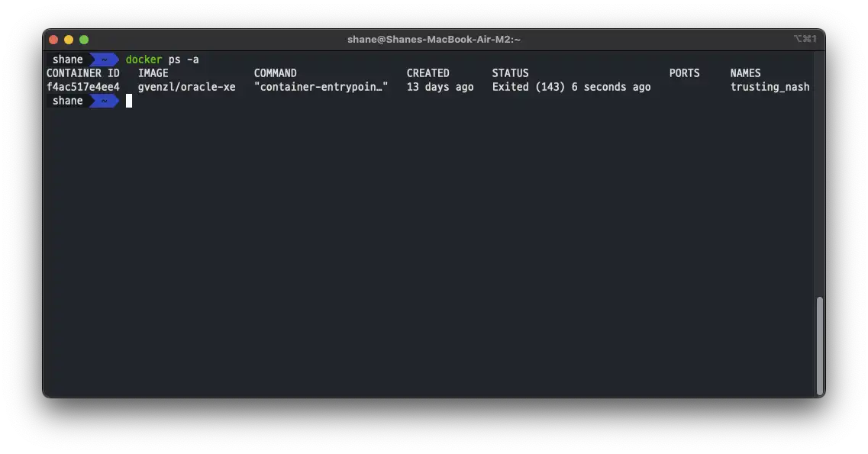Screen dimensions: 868x454
Task: Click command "container-entrypoin…"
Action: click(x=321, y=87)
